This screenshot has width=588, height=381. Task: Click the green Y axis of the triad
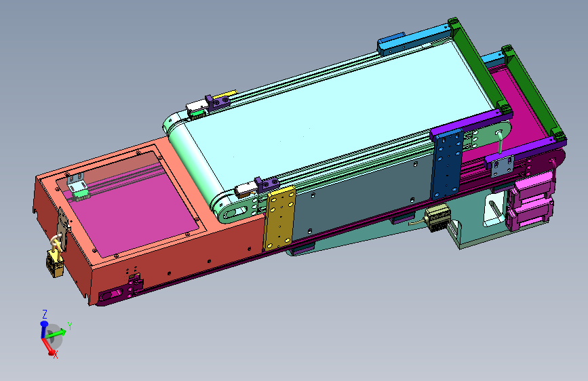click(56, 334)
